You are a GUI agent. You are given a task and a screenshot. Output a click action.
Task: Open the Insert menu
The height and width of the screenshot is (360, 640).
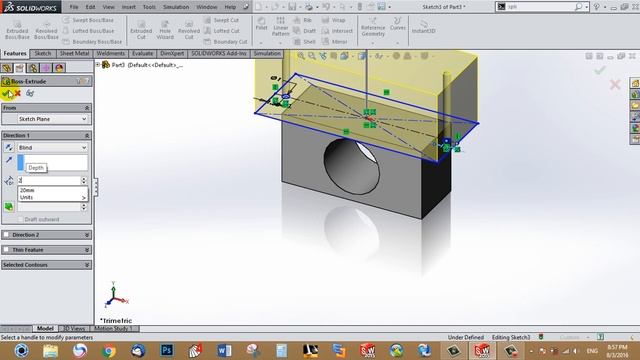(x=129, y=7)
